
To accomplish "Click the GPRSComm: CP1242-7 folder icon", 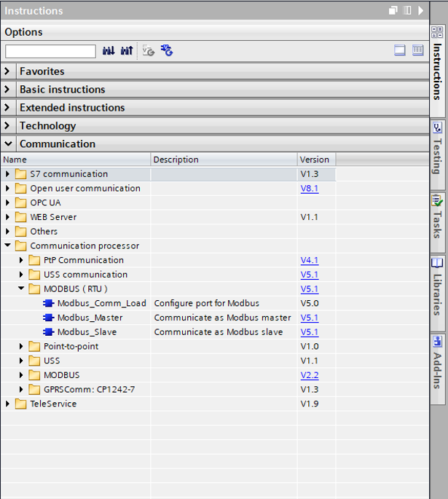I will 34,390.
